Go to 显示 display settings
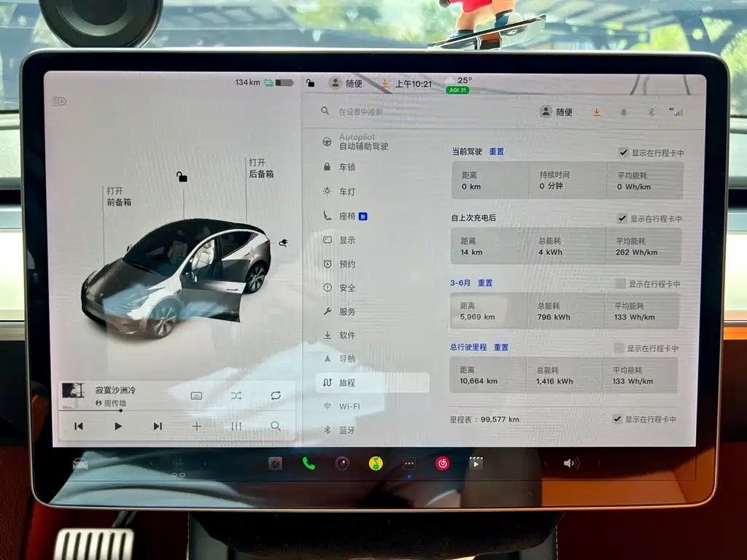The height and width of the screenshot is (560, 747). (x=340, y=240)
